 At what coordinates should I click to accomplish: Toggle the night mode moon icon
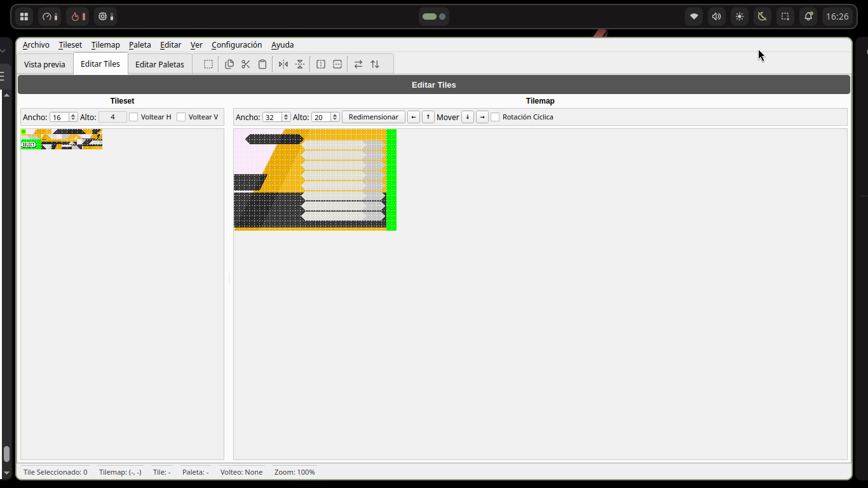(763, 17)
